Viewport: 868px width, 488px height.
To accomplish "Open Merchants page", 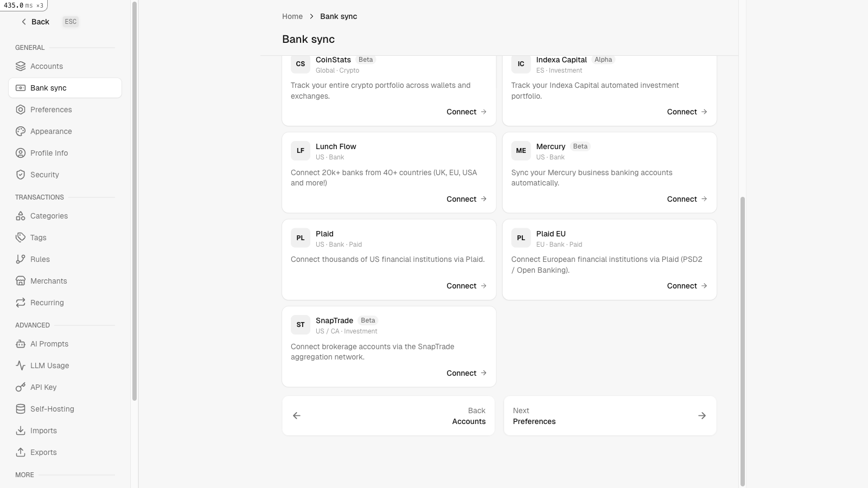I will pos(65,281).
